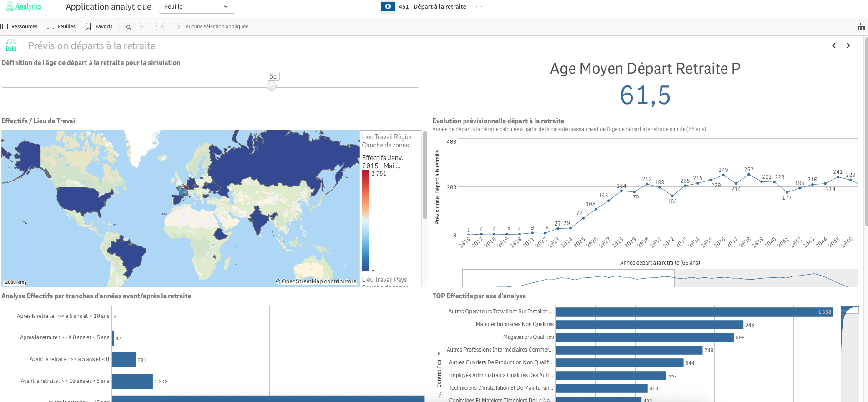
Task: Open the three-dots menu beside app title
Action: [x=479, y=7]
